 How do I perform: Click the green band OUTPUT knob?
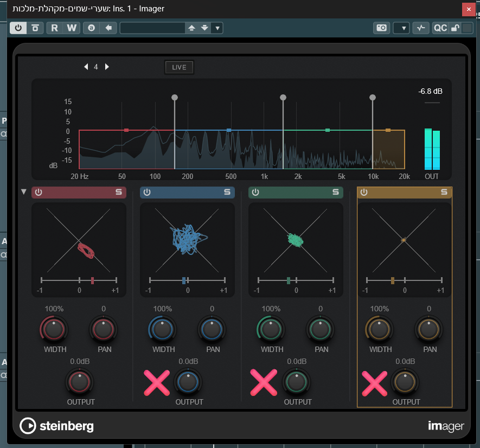(296, 382)
